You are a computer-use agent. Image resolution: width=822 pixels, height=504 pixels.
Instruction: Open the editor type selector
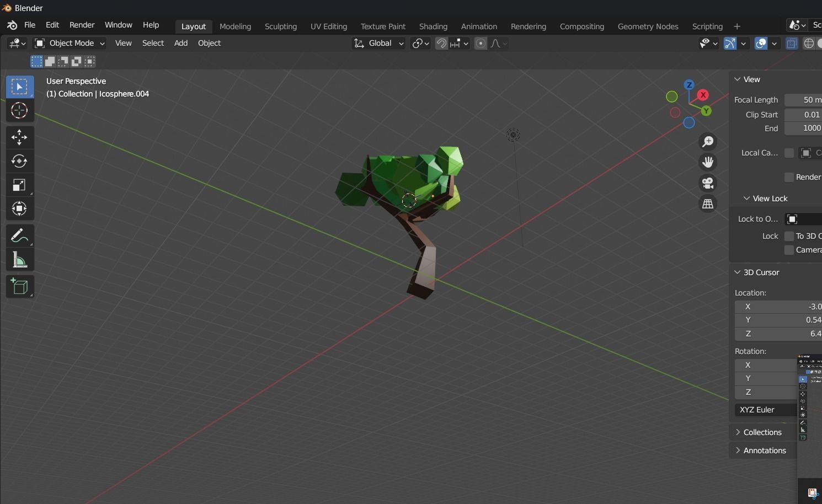17,43
